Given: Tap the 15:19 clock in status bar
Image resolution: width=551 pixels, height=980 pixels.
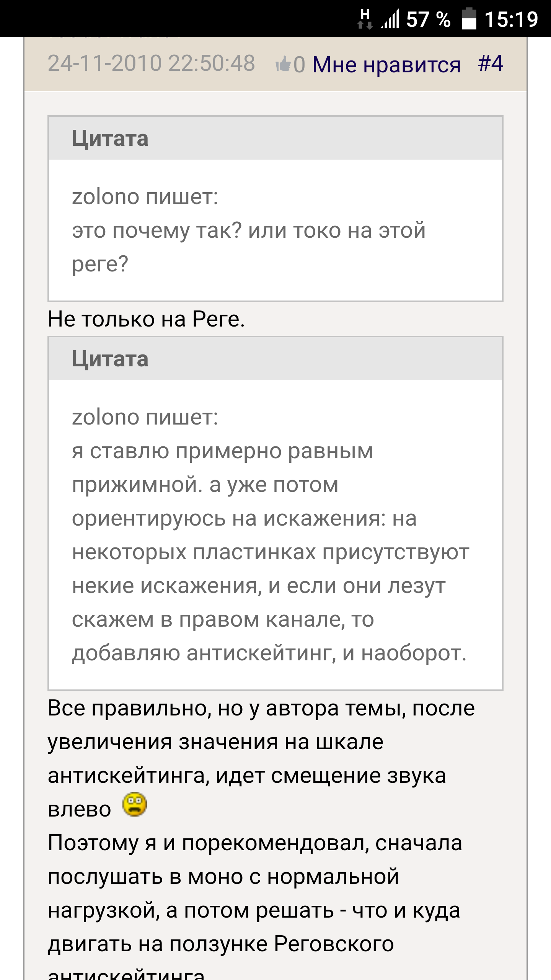Looking at the screenshot, I should (511, 19).
